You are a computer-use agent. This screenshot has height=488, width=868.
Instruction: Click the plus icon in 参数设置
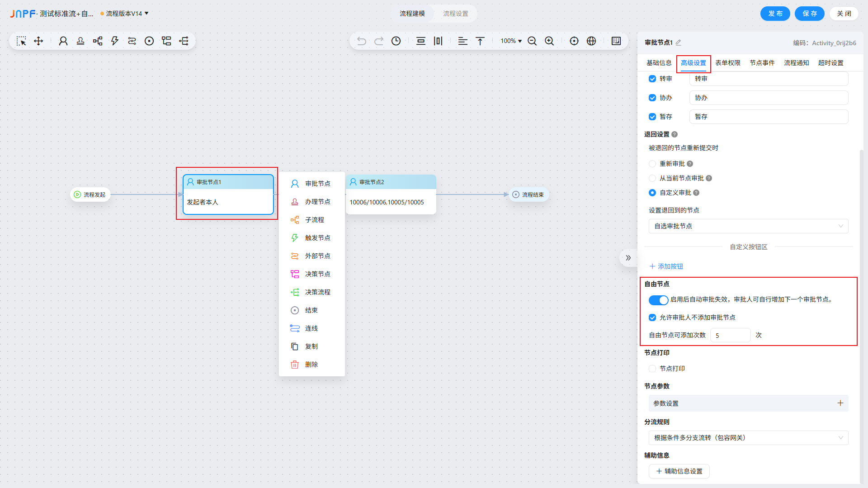pos(840,403)
